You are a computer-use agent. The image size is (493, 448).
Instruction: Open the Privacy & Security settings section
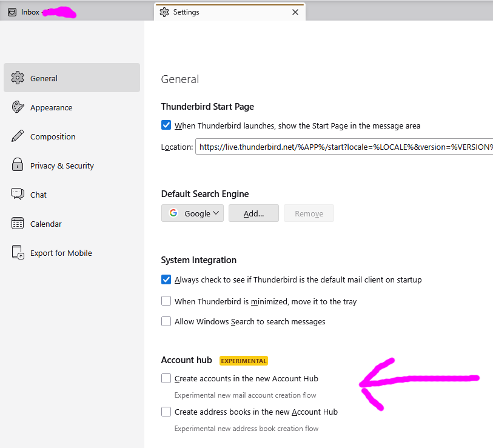pyautogui.click(x=62, y=165)
